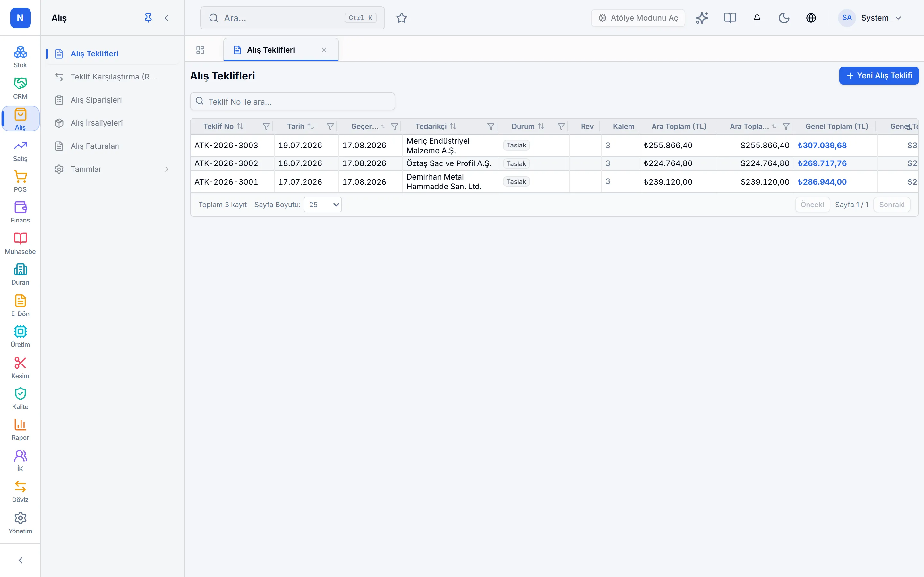Viewport: 924px width, 577px height.
Task: Open the documentation book icon
Action: click(730, 18)
